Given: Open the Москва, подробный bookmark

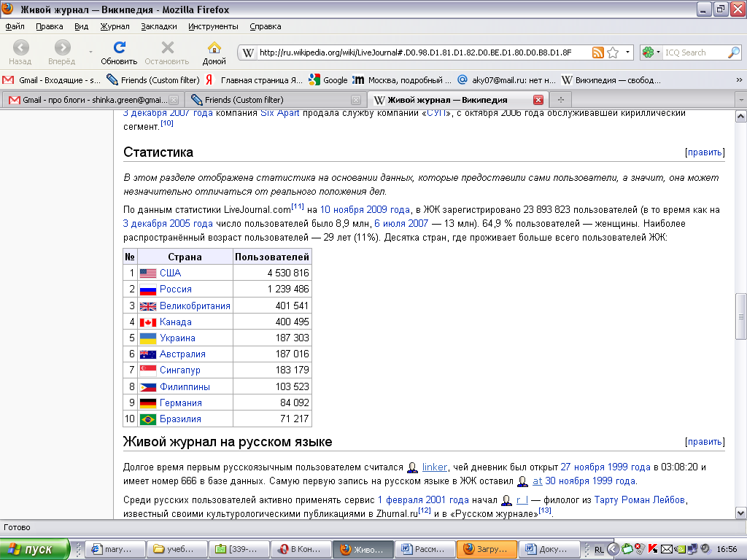Looking at the screenshot, I should 402,80.
